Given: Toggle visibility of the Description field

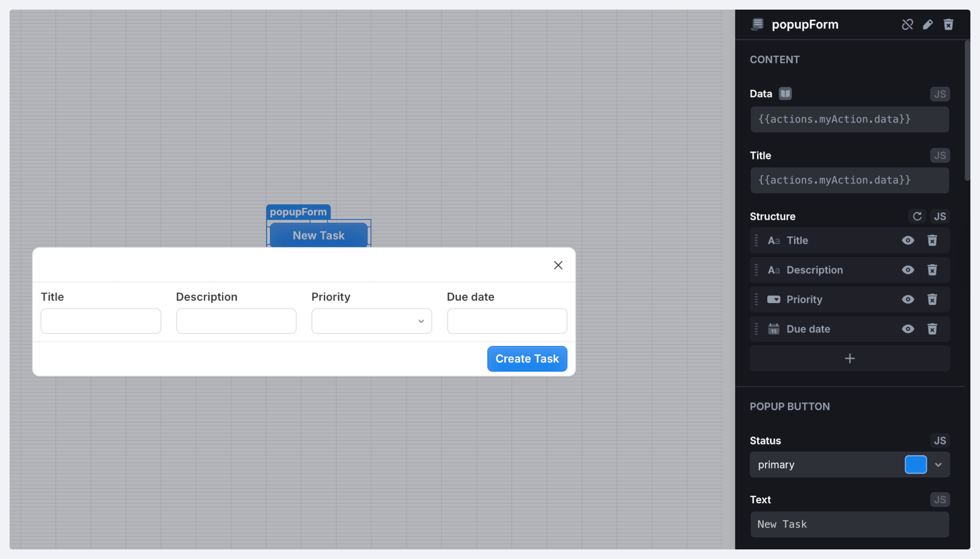Looking at the screenshot, I should click(908, 270).
